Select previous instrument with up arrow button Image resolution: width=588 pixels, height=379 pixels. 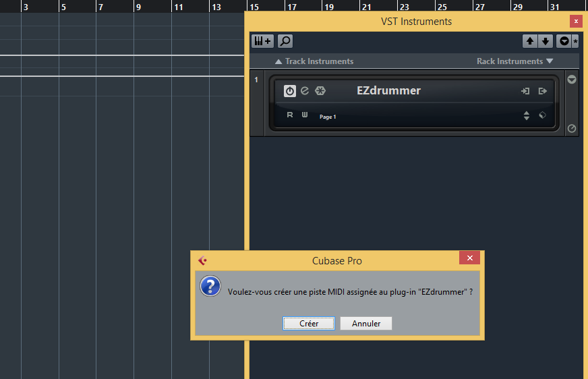pos(530,41)
